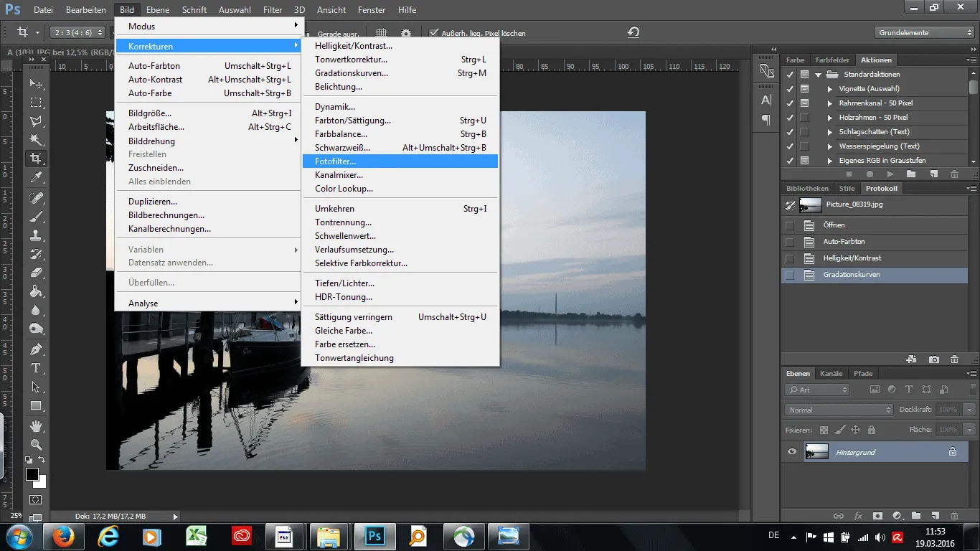980x551 pixels.
Task: Choose the Pen tool
Action: point(36,349)
